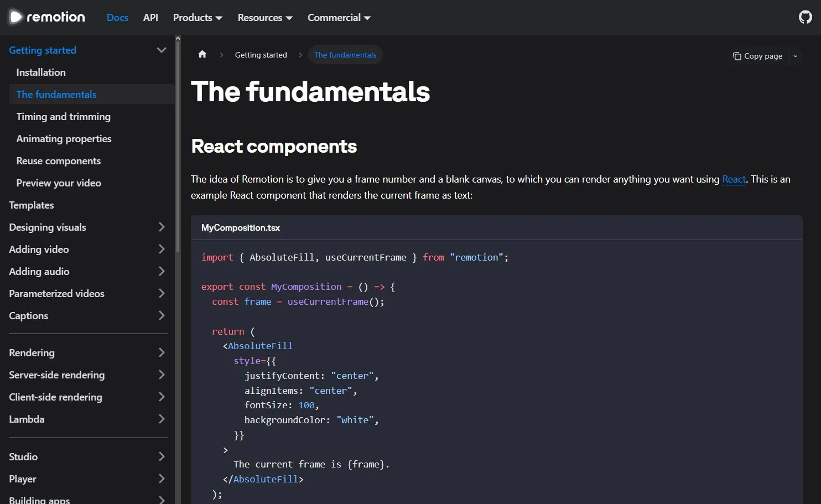821x504 pixels.
Task: Collapse the Getting started sidebar section
Action: pos(162,50)
